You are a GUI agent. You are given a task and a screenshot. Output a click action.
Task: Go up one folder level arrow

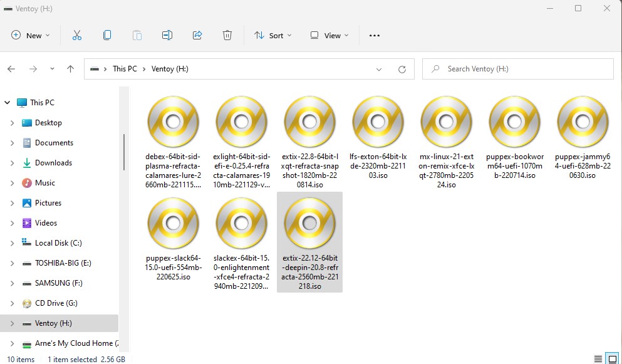point(71,69)
